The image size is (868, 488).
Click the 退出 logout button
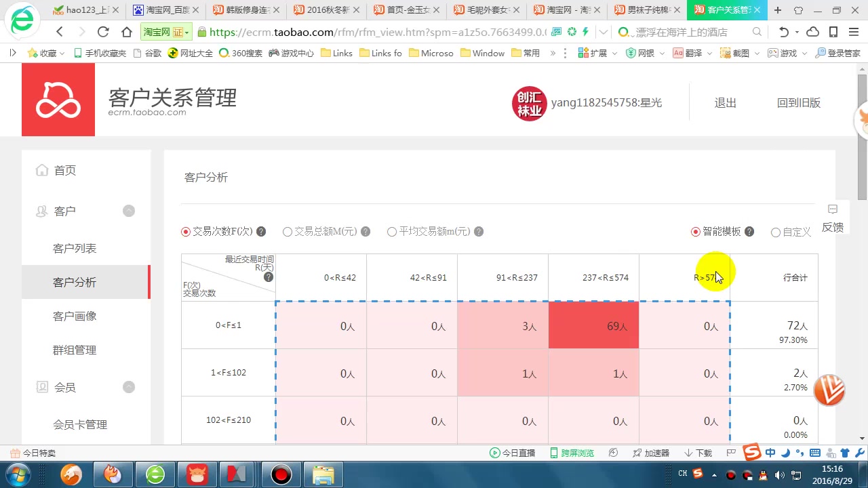725,102
